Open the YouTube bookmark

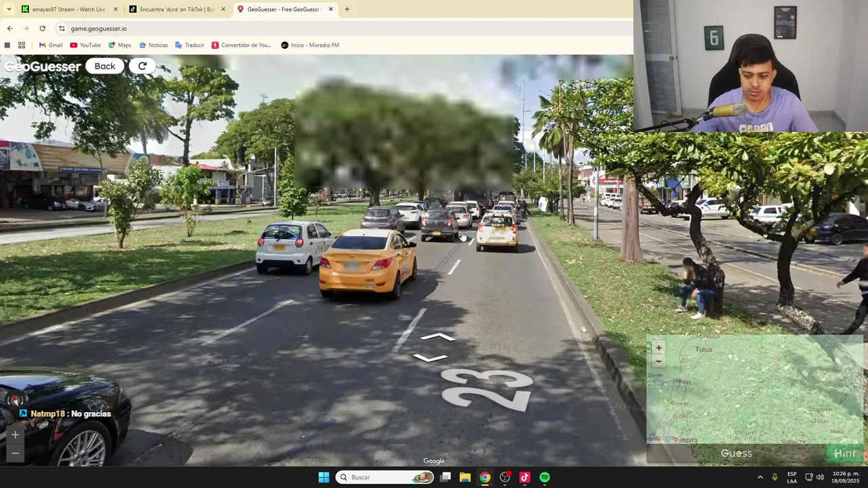(x=85, y=45)
